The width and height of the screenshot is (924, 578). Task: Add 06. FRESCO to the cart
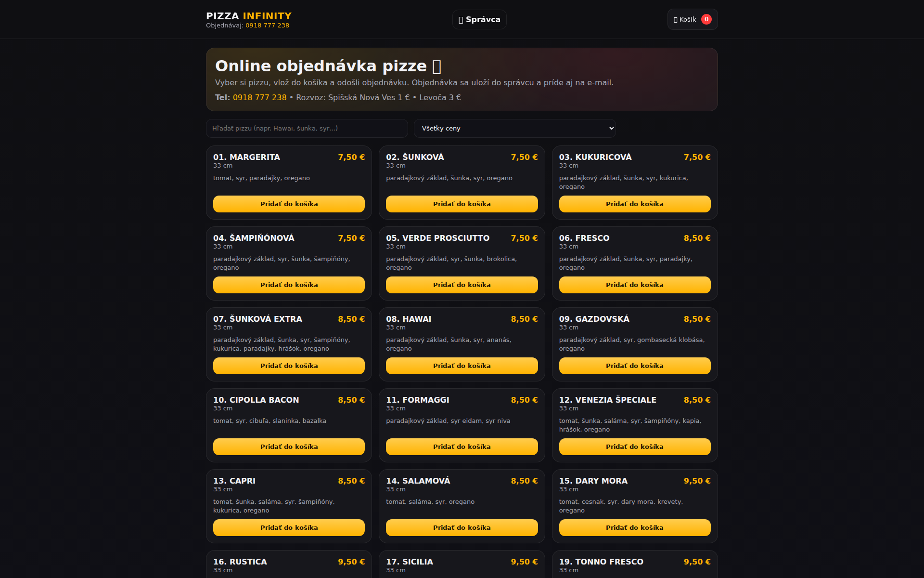(x=634, y=285)
